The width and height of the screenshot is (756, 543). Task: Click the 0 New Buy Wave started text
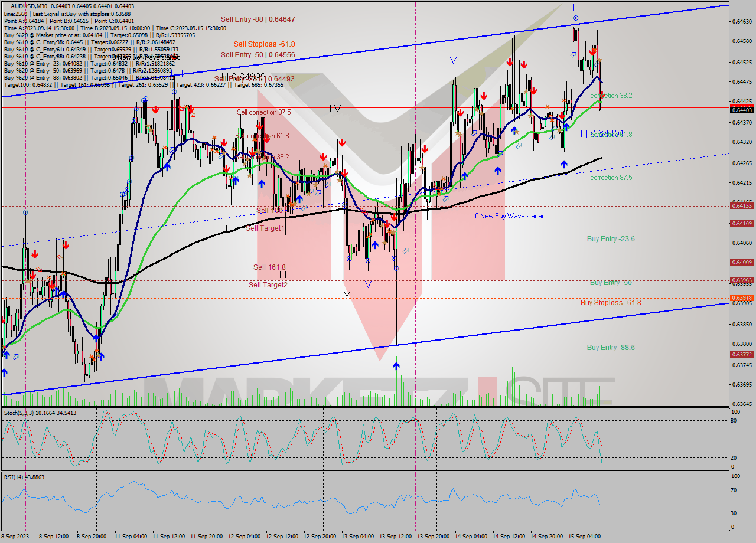(x=511, y=216)
